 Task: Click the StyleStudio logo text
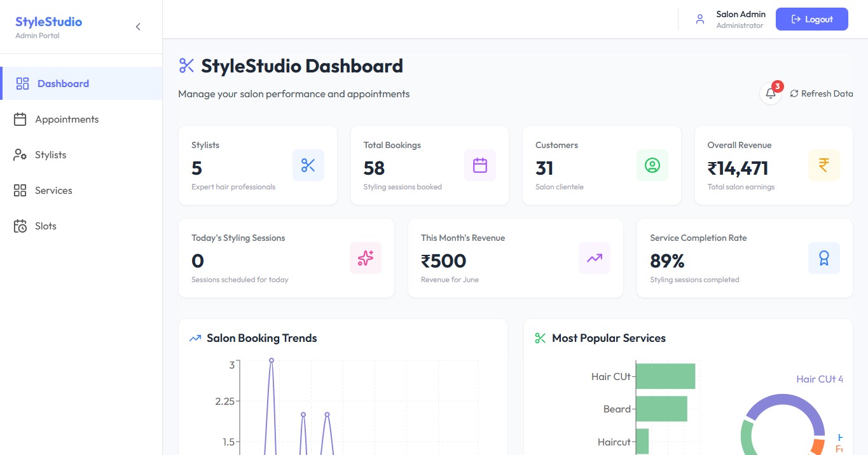[48, 22]
